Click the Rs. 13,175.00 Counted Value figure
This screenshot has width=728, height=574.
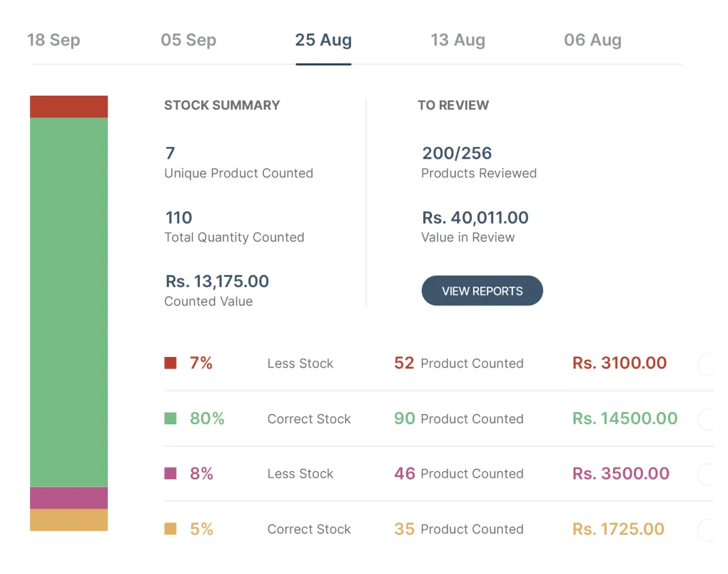217,281
